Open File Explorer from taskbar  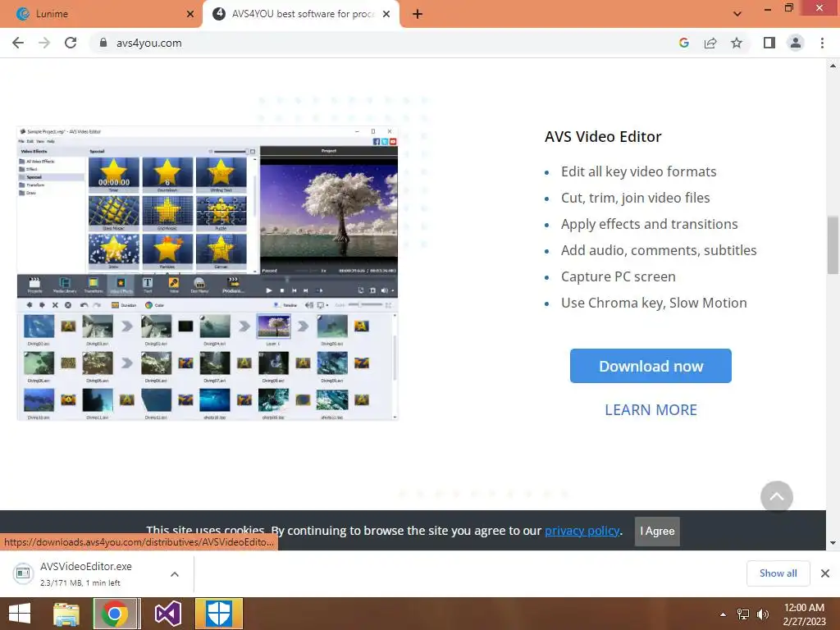[x=66, y=614]
